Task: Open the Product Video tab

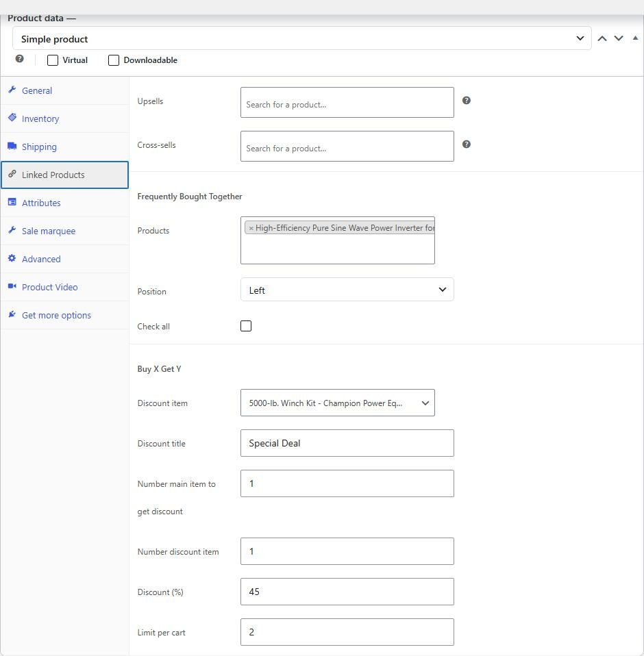Action: pos(65,287)
